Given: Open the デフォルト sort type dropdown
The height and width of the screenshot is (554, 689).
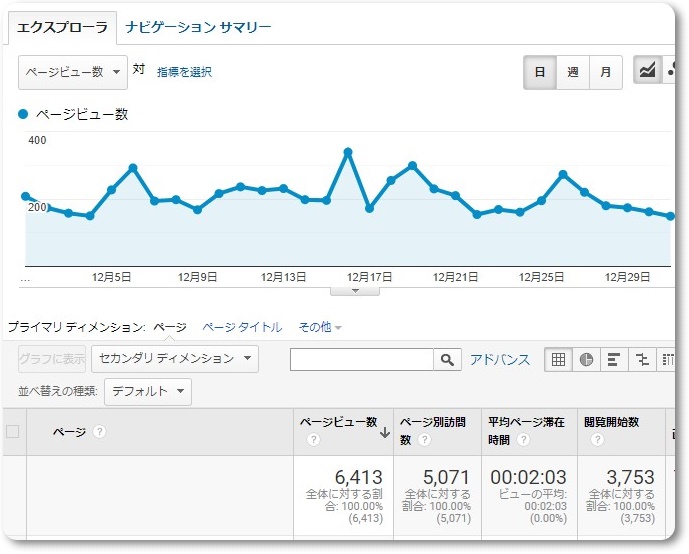Looking at the screenshot, I should click(x=147, y=391).
